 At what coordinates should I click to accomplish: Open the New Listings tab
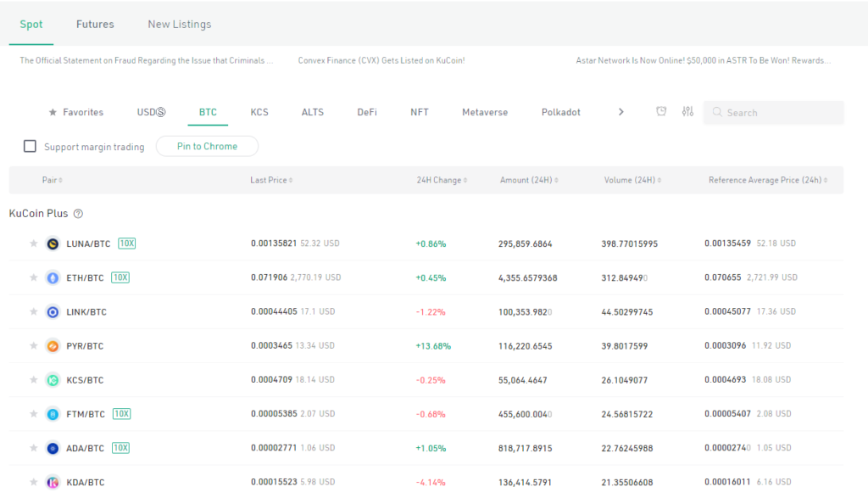(179, 24)
